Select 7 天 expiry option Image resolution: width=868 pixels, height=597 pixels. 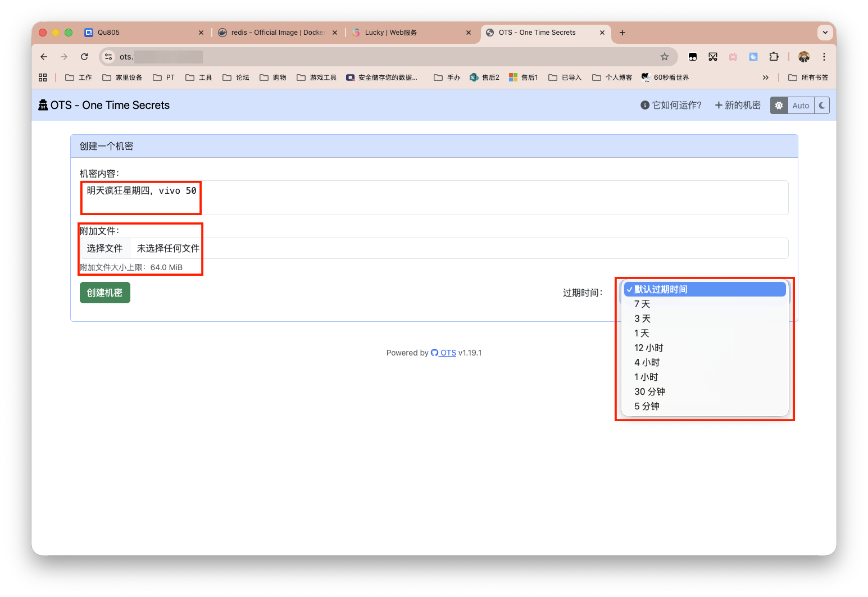(642, 304)
